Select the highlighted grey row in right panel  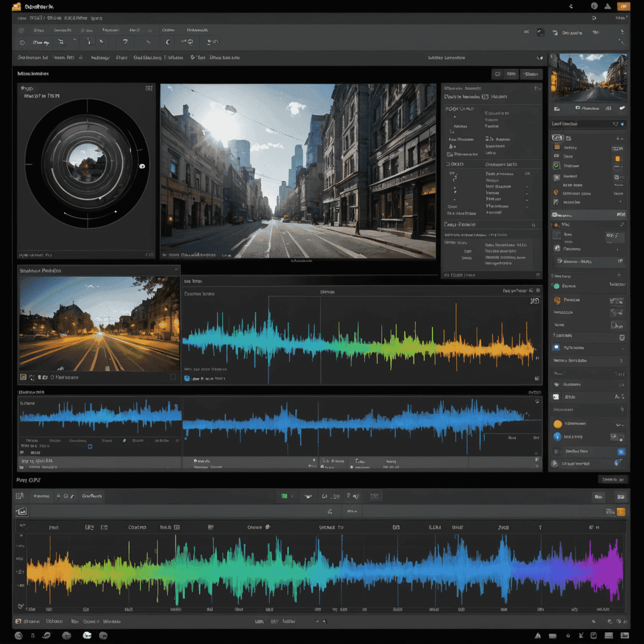(588, 215)
